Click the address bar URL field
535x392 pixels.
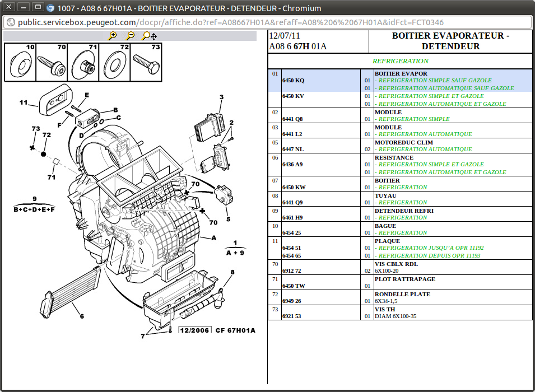click(267, 22)
